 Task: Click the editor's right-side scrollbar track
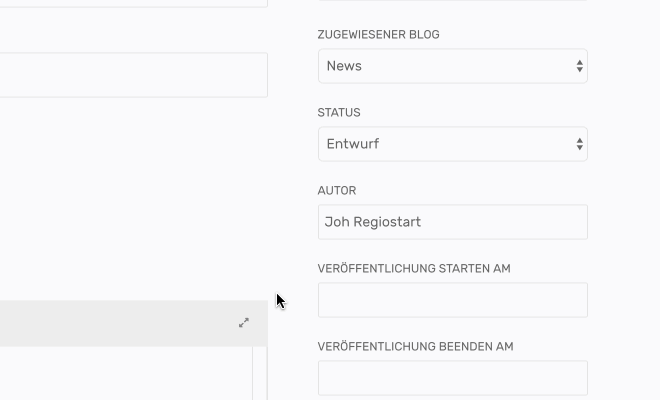(259, 375)
